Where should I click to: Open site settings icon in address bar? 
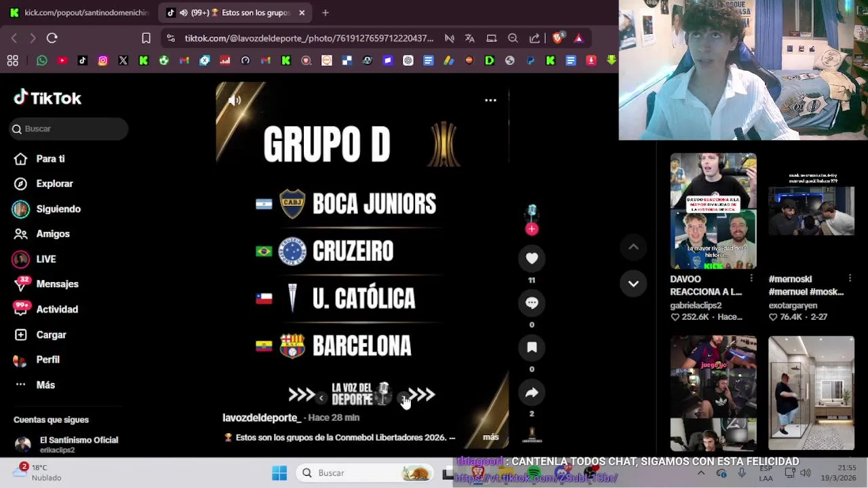click(170, 38)
